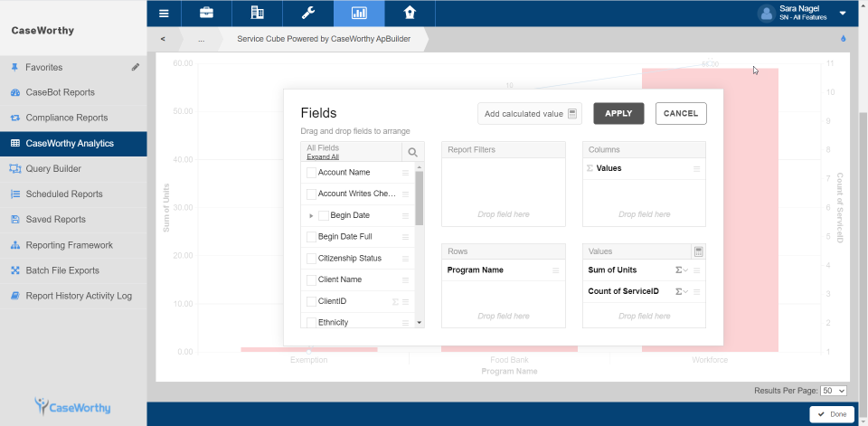
Task: Check the Citizenship Status checkbox
Action: (311, 259)
